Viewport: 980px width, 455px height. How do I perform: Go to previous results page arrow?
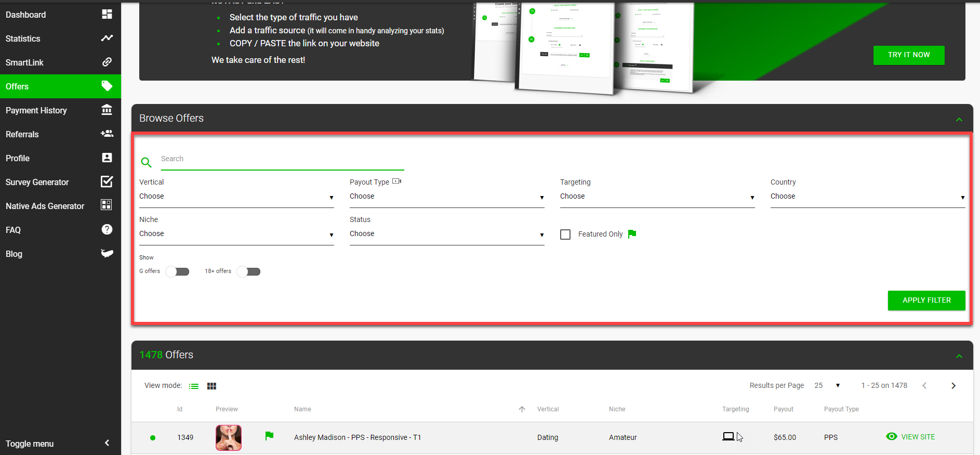924,385
